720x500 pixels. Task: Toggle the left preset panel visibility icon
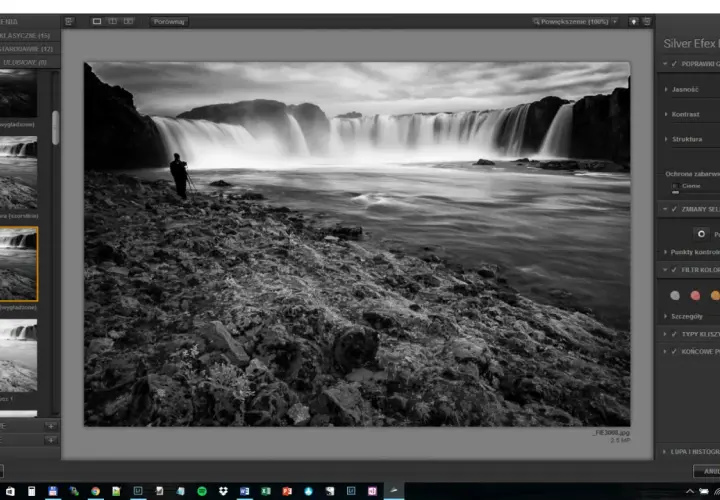click(x=69, y=22)
